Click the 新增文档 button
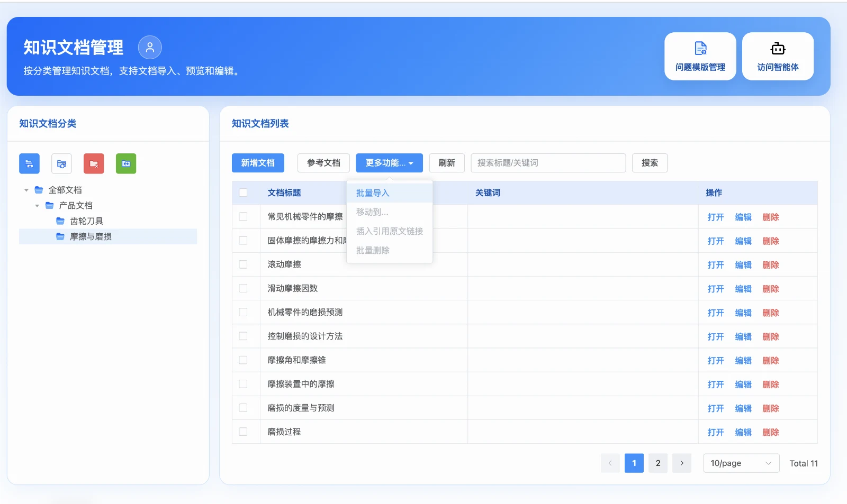The height and width of the screenshot is (504, 847). point(258,163)
